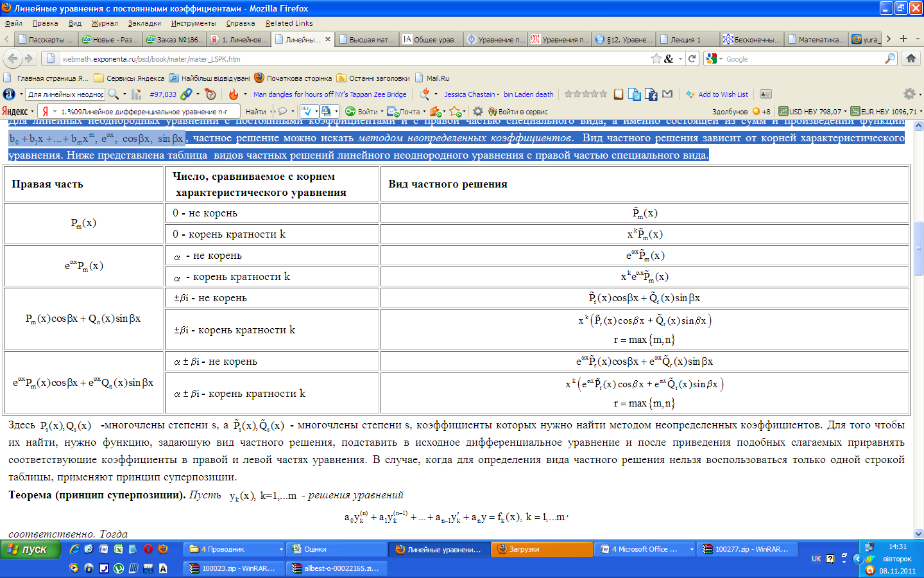This screenshot has width=924, height=578.
Task: Click the vertical scrollbar thumb
Action: 918,249
